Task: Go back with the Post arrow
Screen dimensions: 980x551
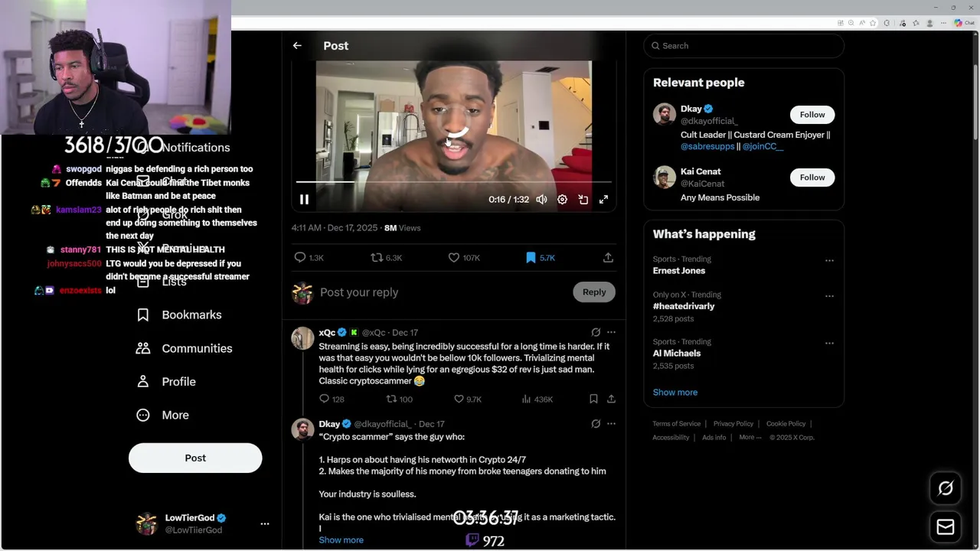Action: pos(297,46)
